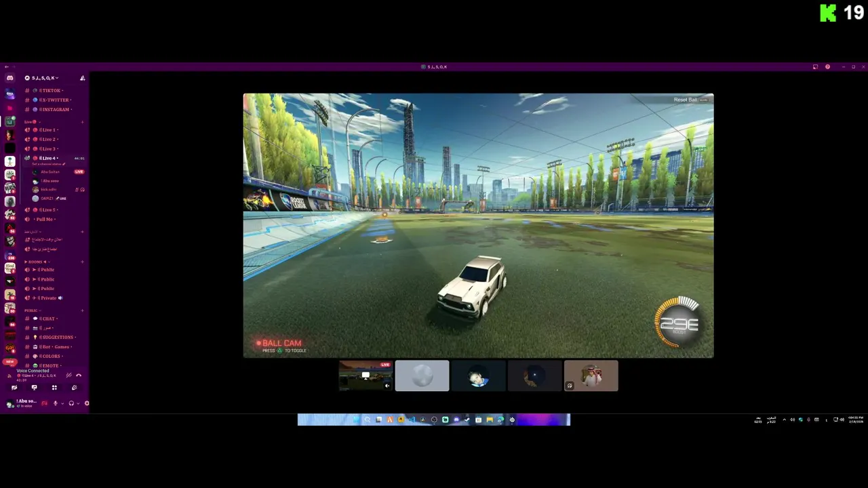The image size is (868, 488).
Task: Add channel to the ROOMS category
Action: point(83,262)
